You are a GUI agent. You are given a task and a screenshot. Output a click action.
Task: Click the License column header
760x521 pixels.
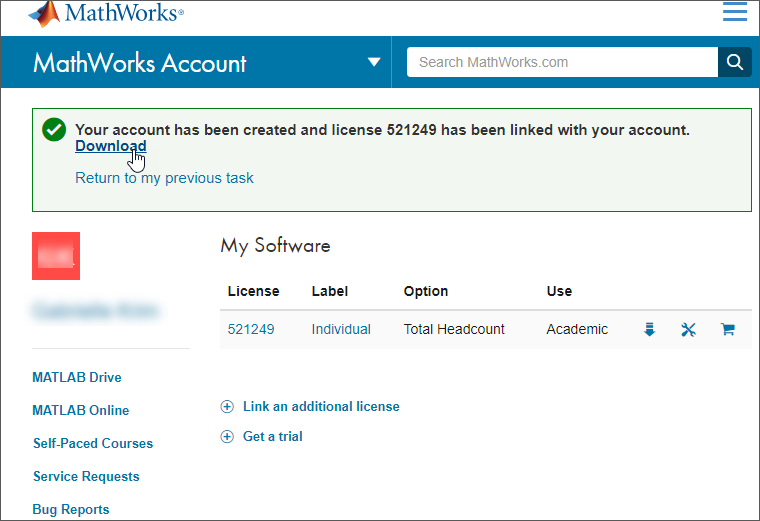(x=253, y=291)
